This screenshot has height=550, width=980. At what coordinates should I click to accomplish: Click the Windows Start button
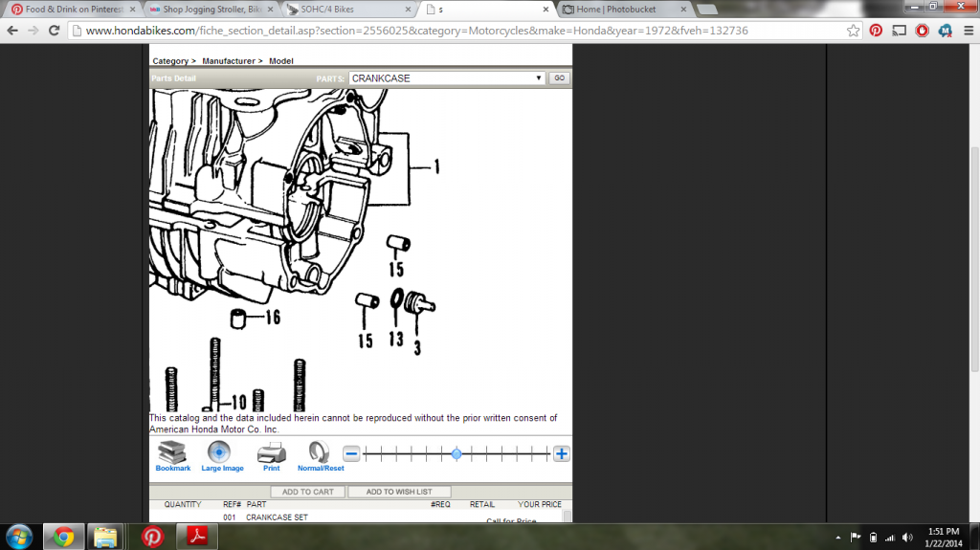point(19,536)
